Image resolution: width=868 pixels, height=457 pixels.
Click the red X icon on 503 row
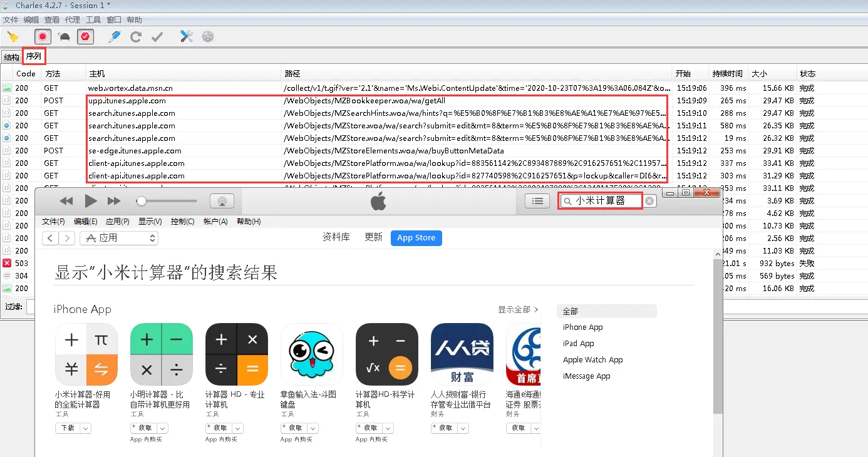pos(7,264)
